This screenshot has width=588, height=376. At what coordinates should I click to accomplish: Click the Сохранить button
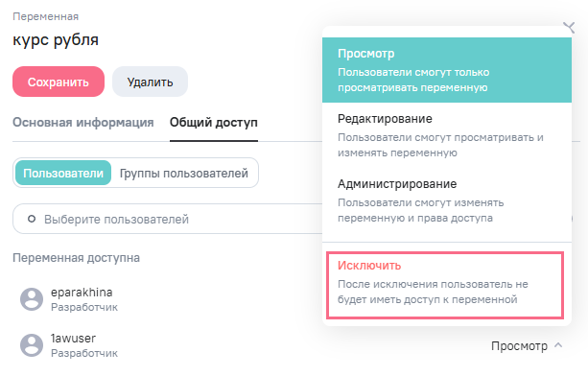pyautogui.click(x=59, y=82)
